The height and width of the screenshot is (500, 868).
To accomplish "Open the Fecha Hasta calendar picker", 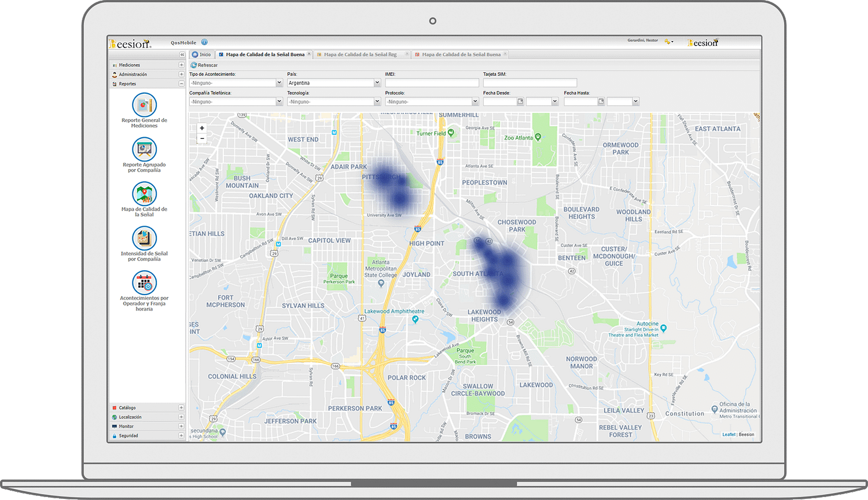I will pos(601,101).
